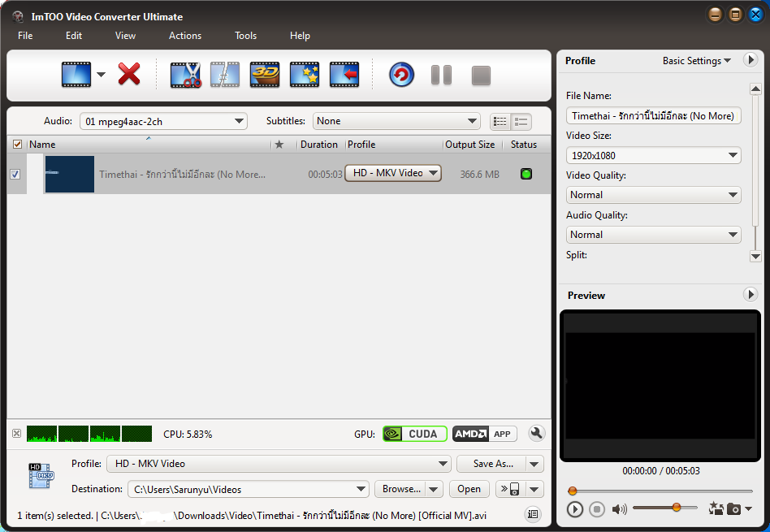Click the green status indicator

point(526,173)
